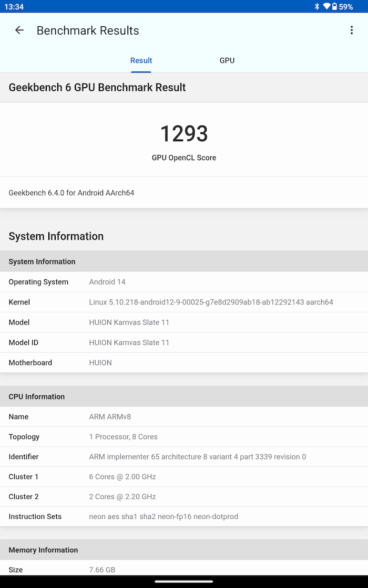Tap the Android navigation gesture bar
This screenshot has height=588, width=368.
tap(184, 582)
